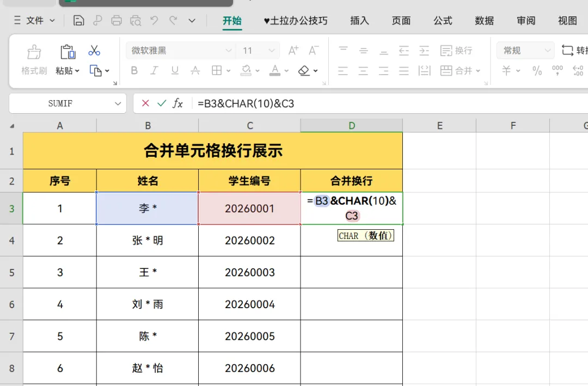
Task: Click the Fill color bucket swatch
Action: click(246, 71)
